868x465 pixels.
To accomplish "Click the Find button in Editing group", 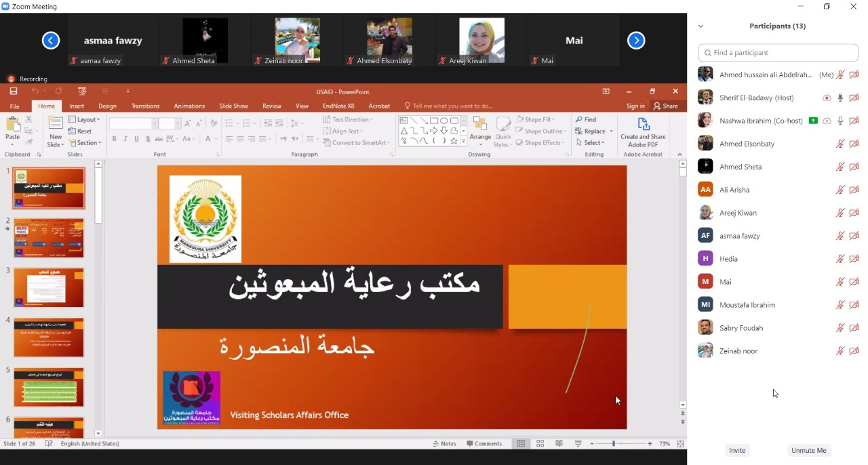I will click(x=587, y=119).
